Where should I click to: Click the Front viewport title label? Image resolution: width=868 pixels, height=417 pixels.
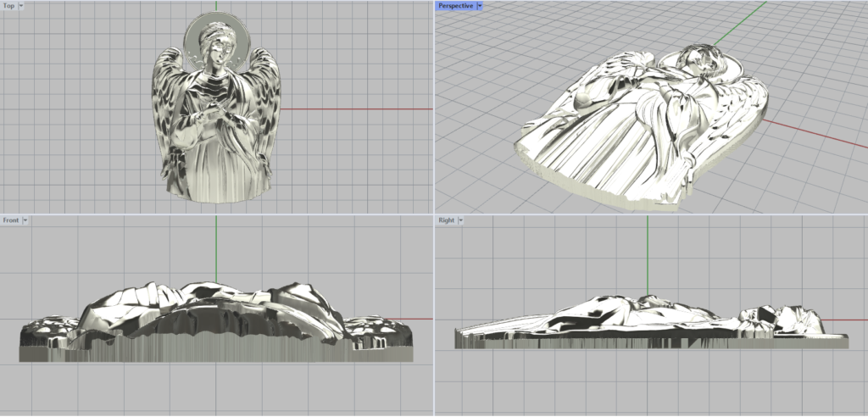coord(10,220)
